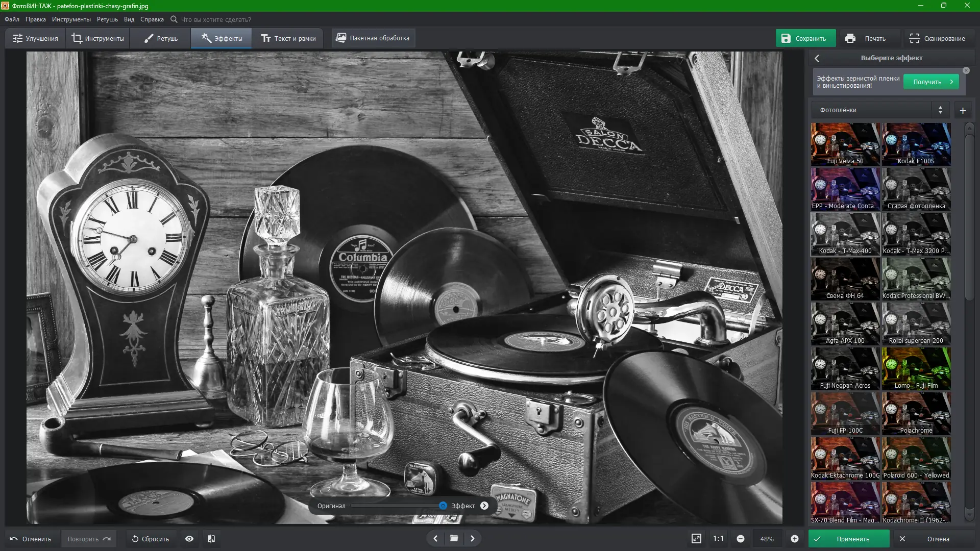Go back using the panel's left arrow
Screen dimensions: 980x551
point(817,58)
